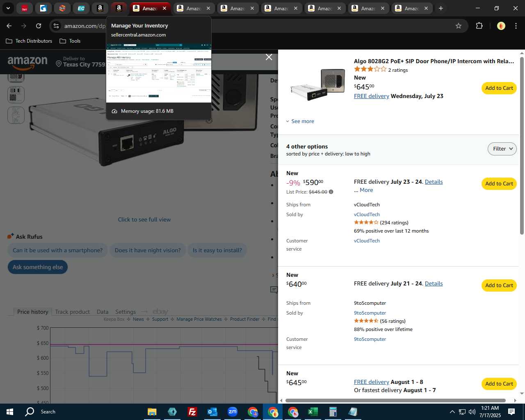
Task: Select Keepa Settings tab
Action: click(x=126, y=312)
